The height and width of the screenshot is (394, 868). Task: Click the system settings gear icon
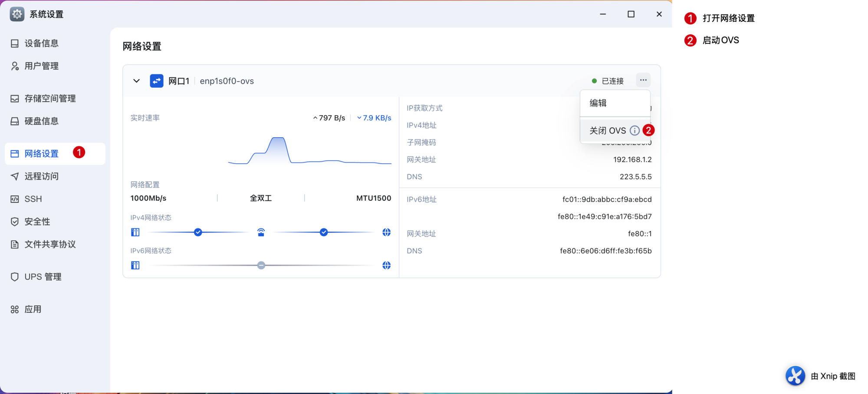[x=17, y=14]
